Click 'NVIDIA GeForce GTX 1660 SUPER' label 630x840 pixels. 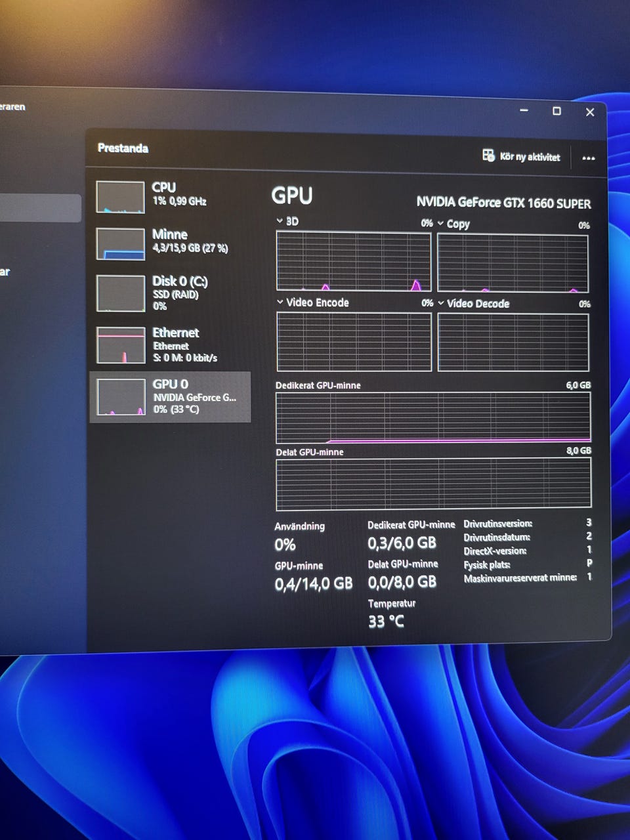pyautogui.click(x=503, y=203)
